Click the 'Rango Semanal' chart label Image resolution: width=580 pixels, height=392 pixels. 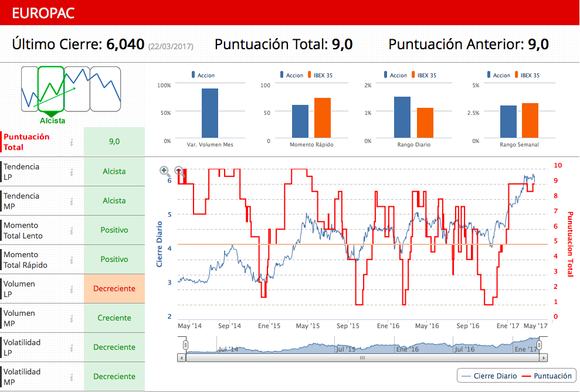click(520, 145)
